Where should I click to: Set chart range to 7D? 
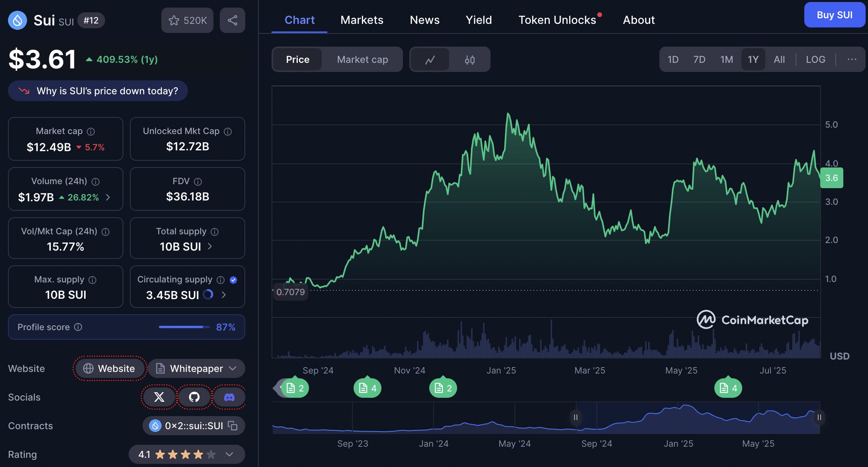[699, 59]
